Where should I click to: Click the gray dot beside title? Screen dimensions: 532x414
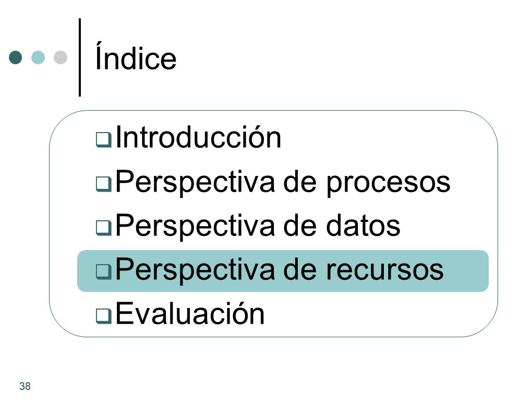click(61, 57)
